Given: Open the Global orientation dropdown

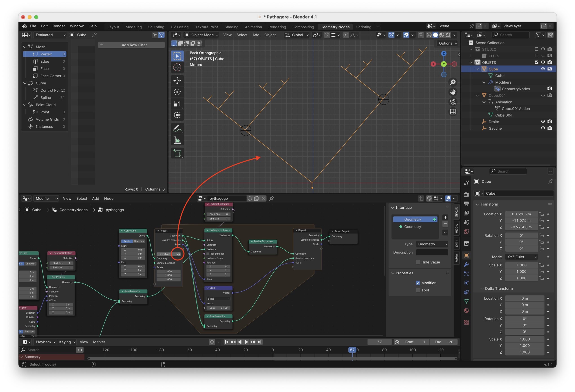Looking at the screenshot, I should coord(297,35).
